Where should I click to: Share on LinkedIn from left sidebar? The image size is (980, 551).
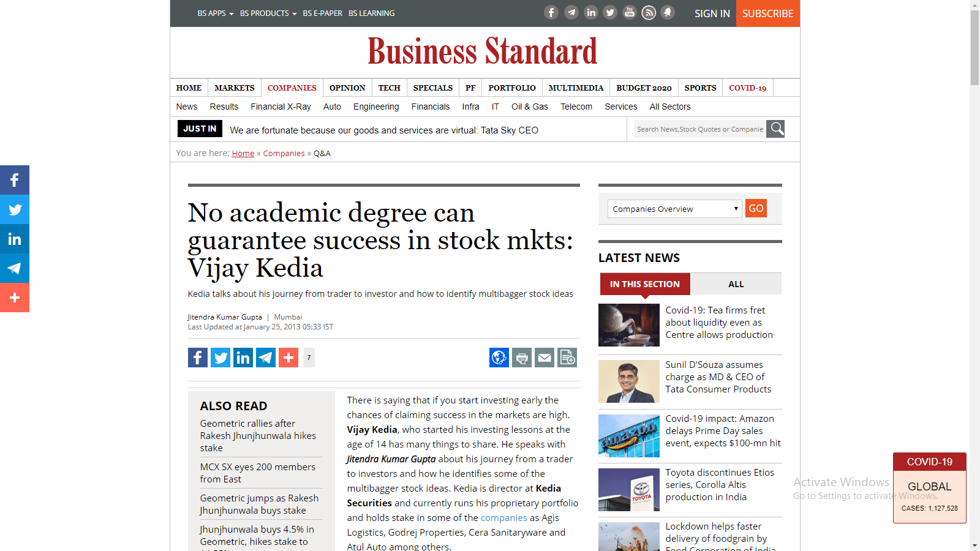15,239
